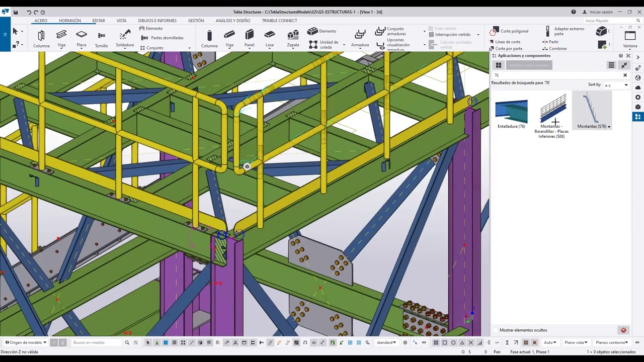Select the steel Viga beam tool
This screenshot has height=362, width=644.
[x=61, y=38]
